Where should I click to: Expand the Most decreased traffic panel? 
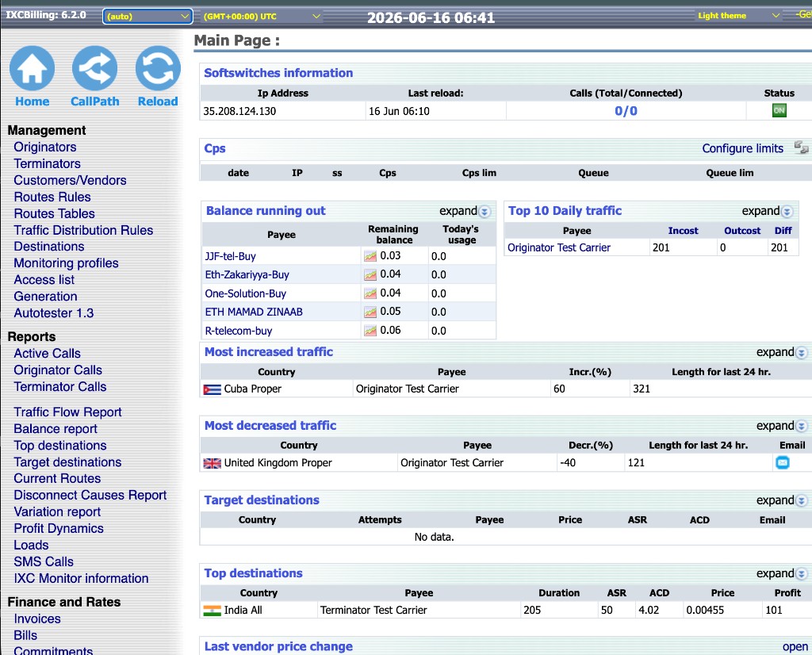pos(781,426)
